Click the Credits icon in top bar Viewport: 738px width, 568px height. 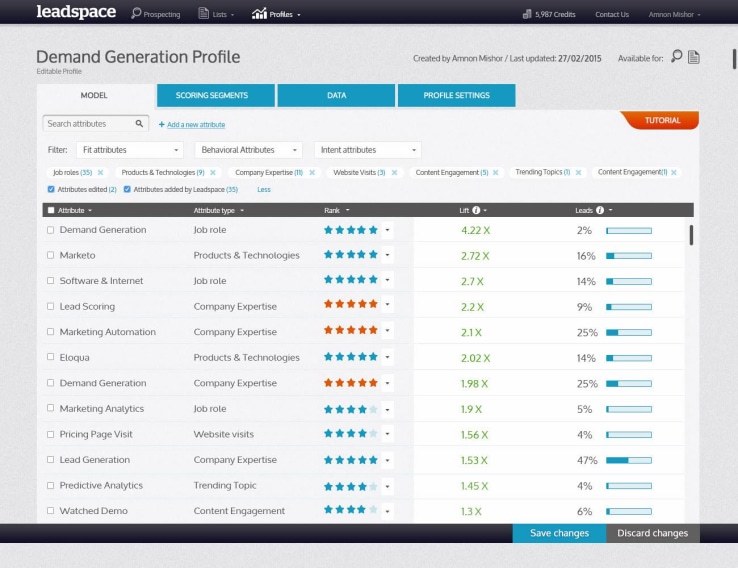tap(527, 14)
